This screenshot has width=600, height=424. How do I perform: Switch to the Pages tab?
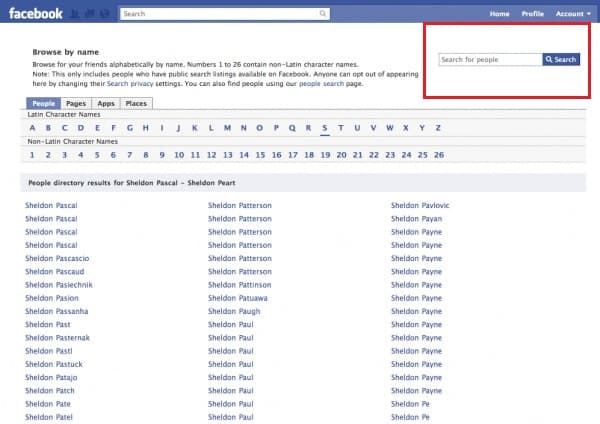click(x=76, y=103)
